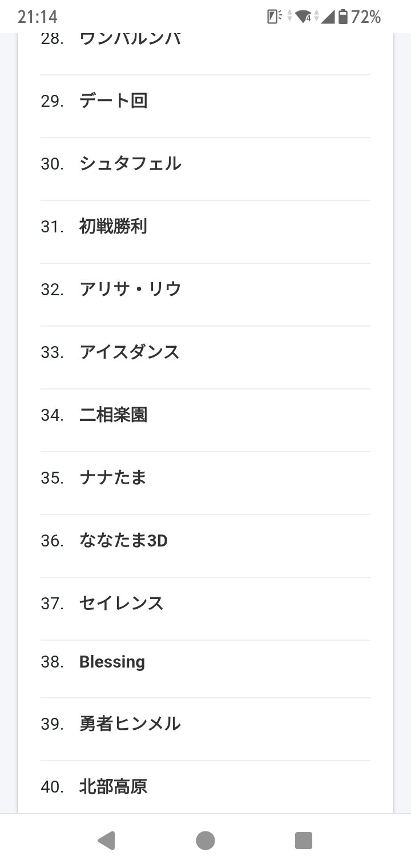Viewport: 411px width, 868px height.
Task: Tap the cellular signal strength icon
Action: (x=328, y=17)
